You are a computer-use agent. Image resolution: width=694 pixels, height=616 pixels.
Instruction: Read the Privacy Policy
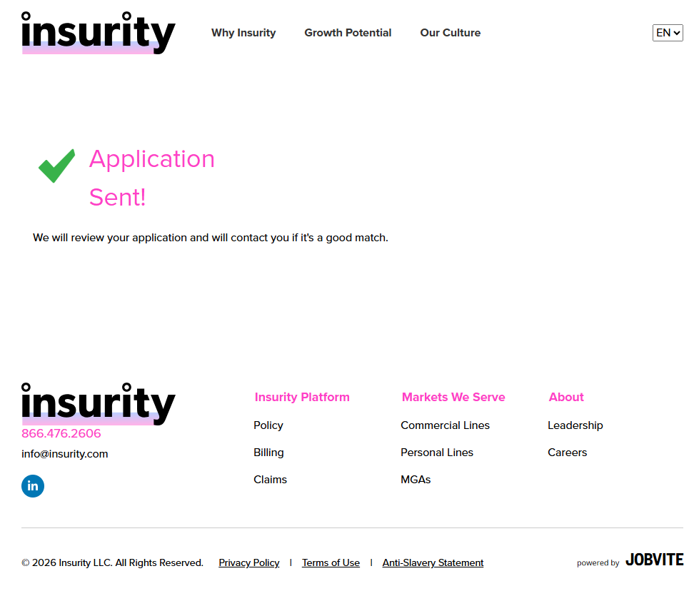pyautogui.click(x=248, y=563)
